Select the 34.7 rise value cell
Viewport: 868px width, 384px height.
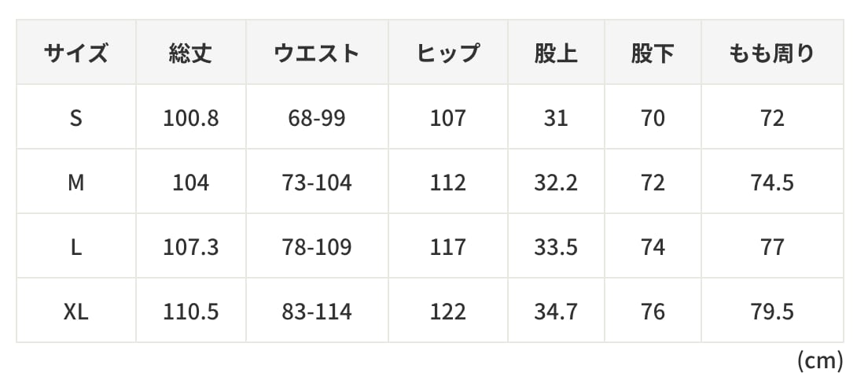pos(556,310)
